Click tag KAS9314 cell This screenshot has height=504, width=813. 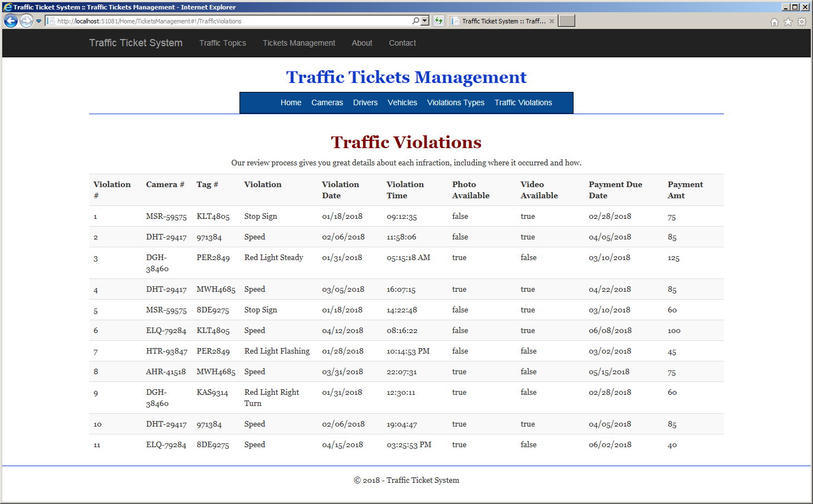(x=212, y=393)
